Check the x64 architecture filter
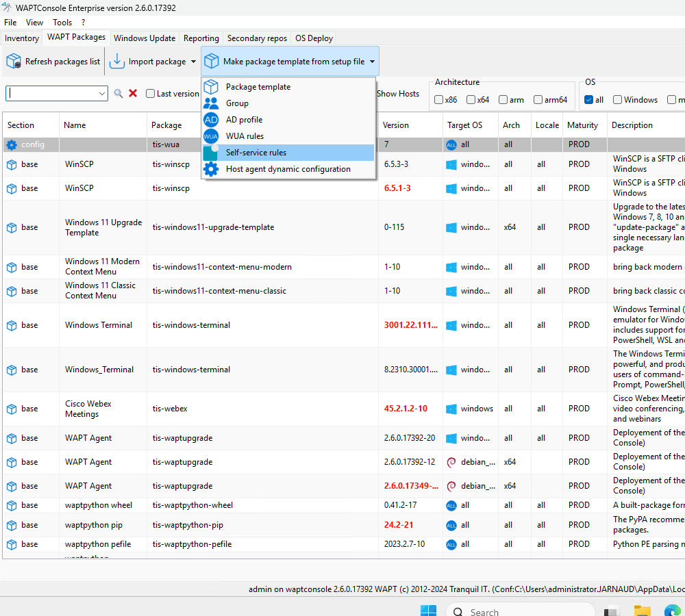 click(x=471, y=100)
